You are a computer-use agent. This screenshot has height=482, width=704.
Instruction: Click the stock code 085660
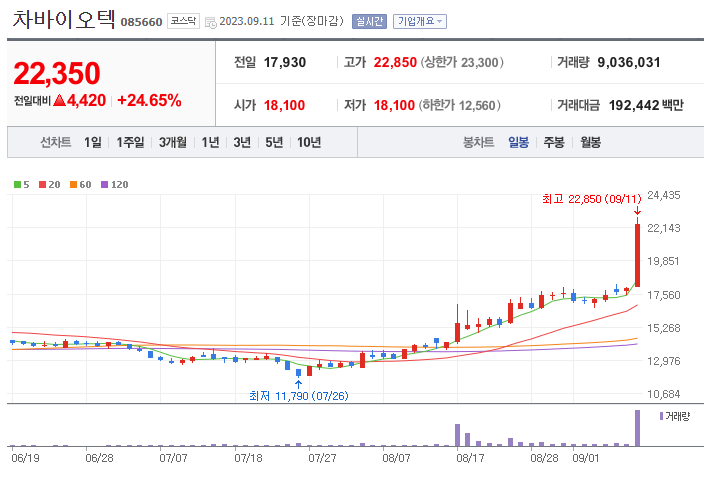(141, 22)
